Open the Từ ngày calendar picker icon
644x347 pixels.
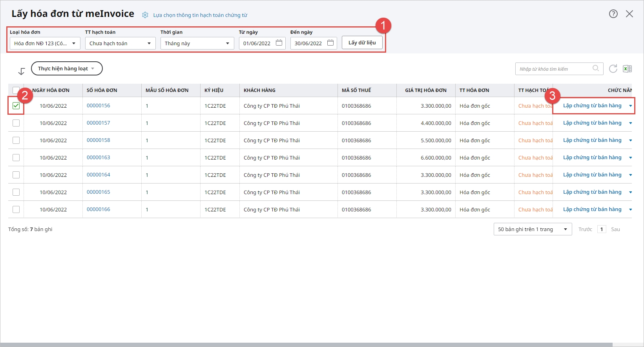pyautogui.click(x=279, y=43)
